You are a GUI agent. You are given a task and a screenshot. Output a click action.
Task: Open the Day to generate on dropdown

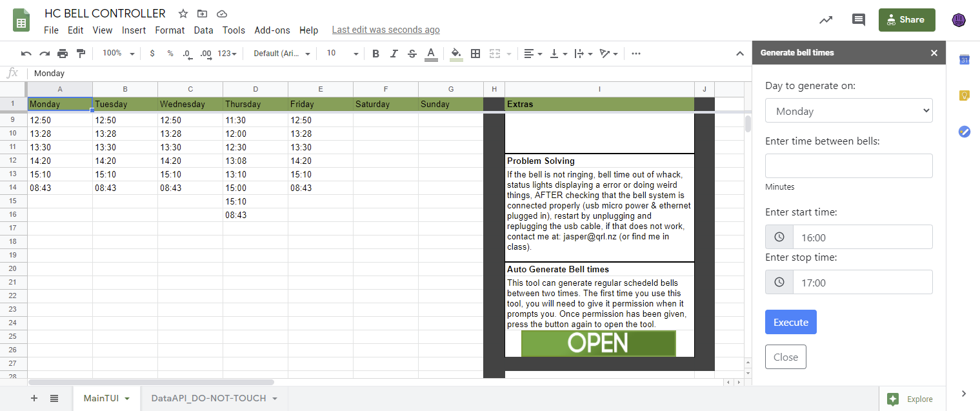pos(848,110)
